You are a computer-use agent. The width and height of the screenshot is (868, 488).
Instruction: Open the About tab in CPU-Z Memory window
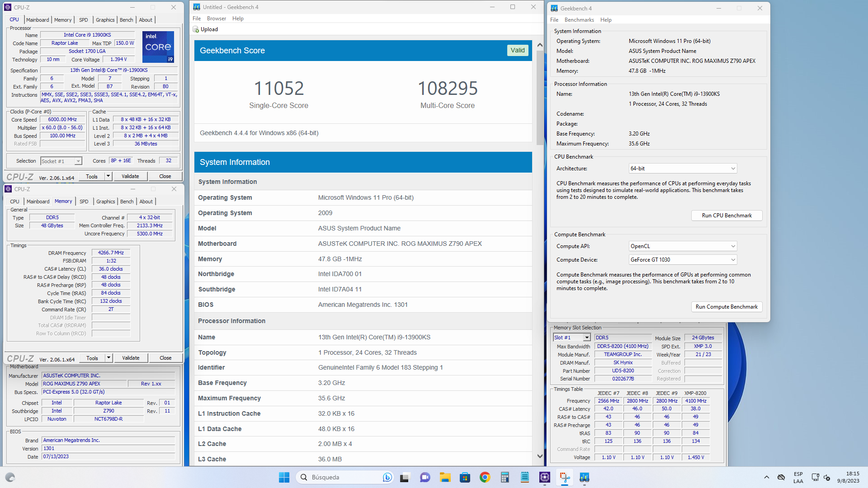pyautogui.click(x=146, y=202)
